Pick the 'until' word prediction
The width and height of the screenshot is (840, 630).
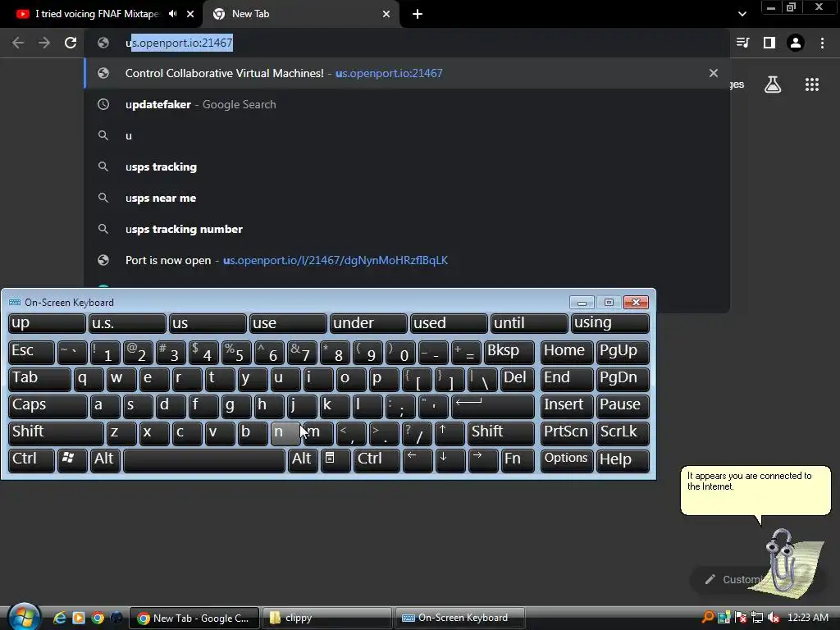coord(529,323)
